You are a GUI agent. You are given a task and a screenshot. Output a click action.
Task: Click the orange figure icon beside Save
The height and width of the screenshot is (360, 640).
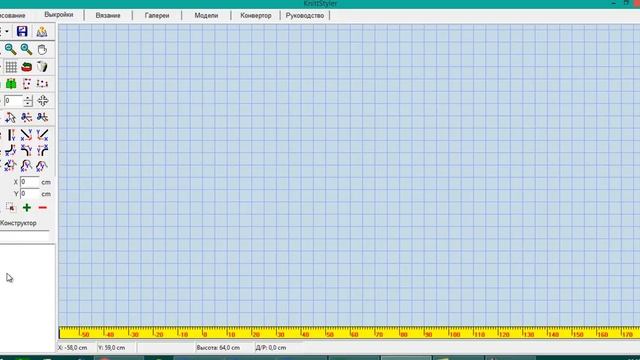coord(42,31)
